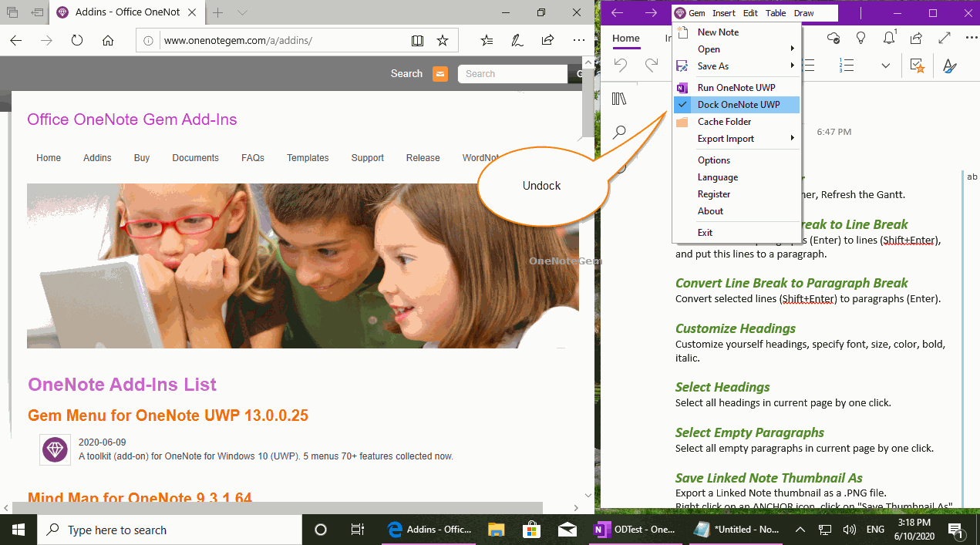This screenshot has height=545, width=980.
Task: Share the OneNote notebook
Action: click(x=916, y=38)
